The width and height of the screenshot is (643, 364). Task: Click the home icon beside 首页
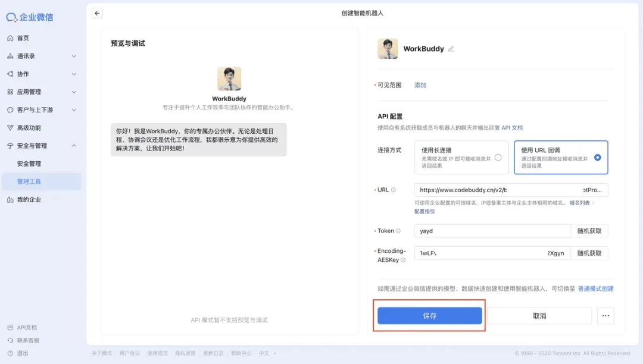pos(10,38)
